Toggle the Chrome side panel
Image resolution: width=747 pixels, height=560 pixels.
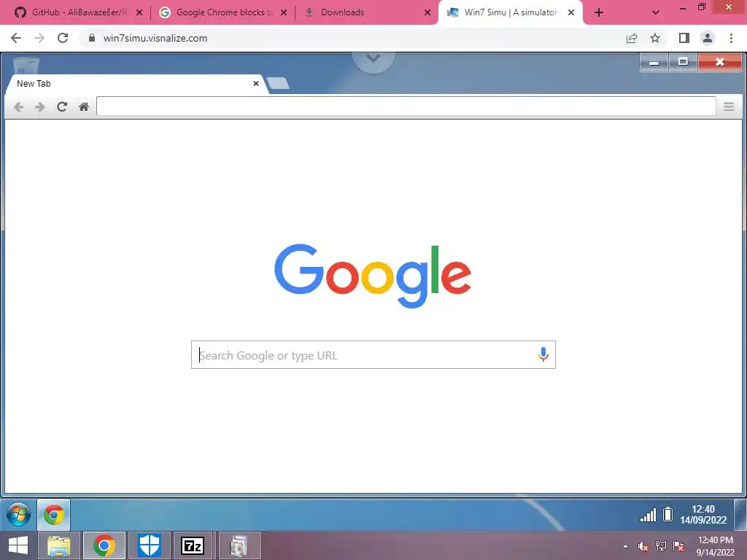coord(684,38)
